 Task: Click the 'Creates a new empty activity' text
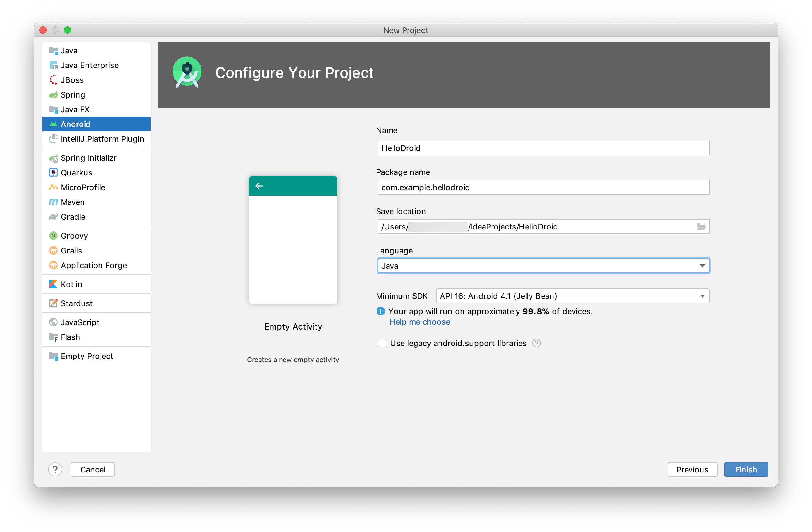[x=293, y=360]
